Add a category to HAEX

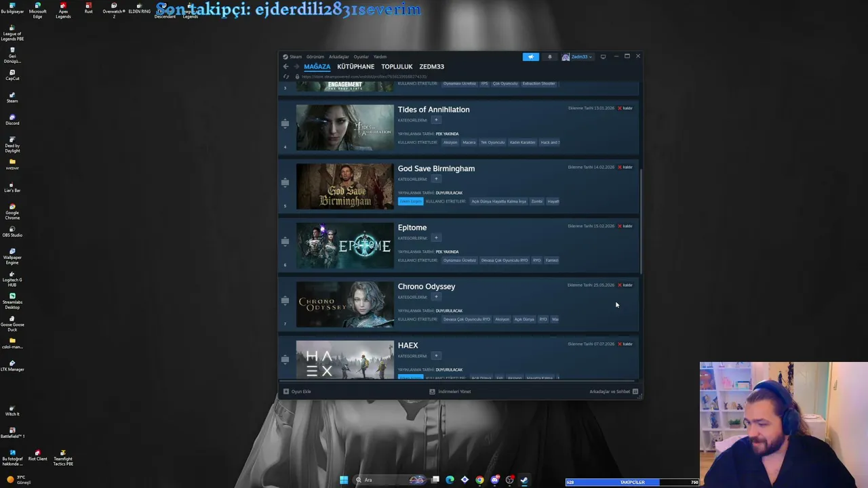(437, 356)
